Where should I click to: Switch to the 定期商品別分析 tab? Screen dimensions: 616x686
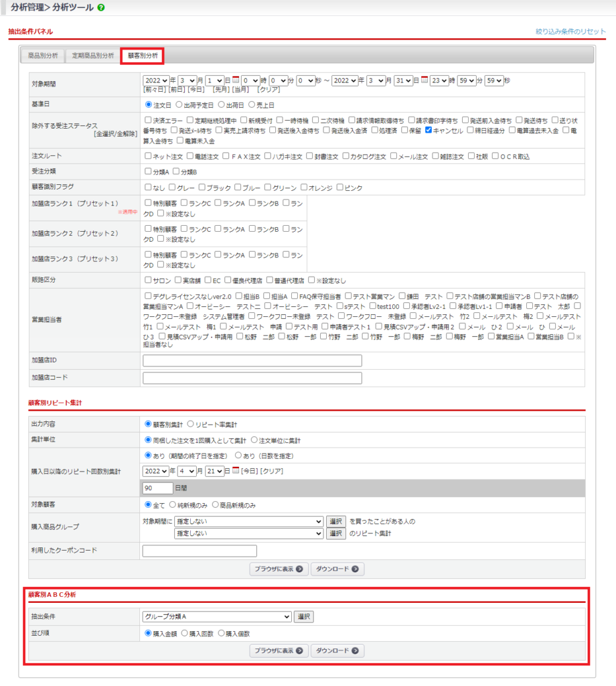click(93, 55)
